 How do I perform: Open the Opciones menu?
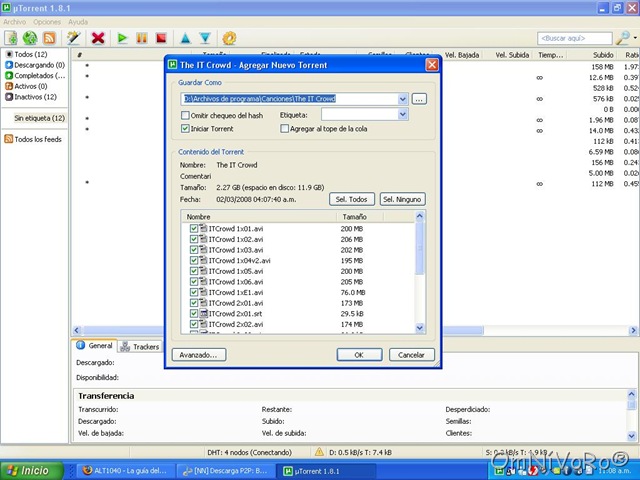point(47,22)
